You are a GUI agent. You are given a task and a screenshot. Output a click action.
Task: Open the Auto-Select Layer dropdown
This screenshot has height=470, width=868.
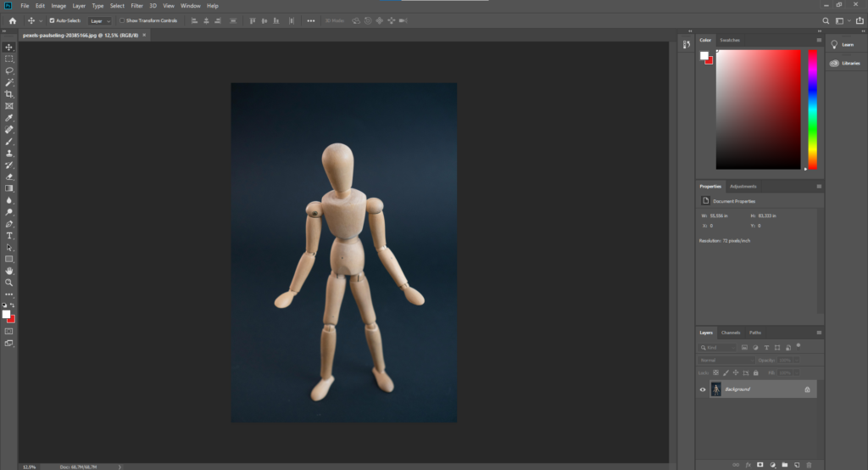point(100,20)
